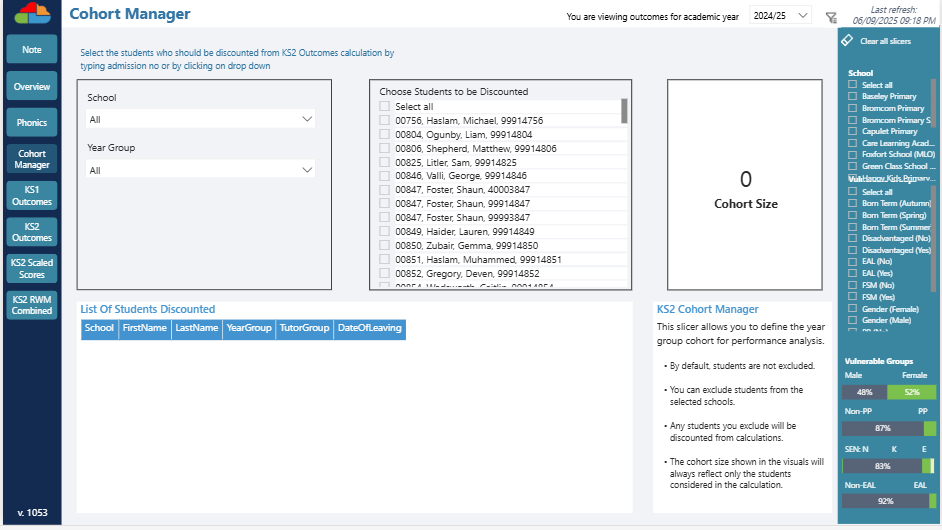The width and height of the screenshot is (942, 530).
Task: Check Gender (Female) in the slicer
Action: 852,309
